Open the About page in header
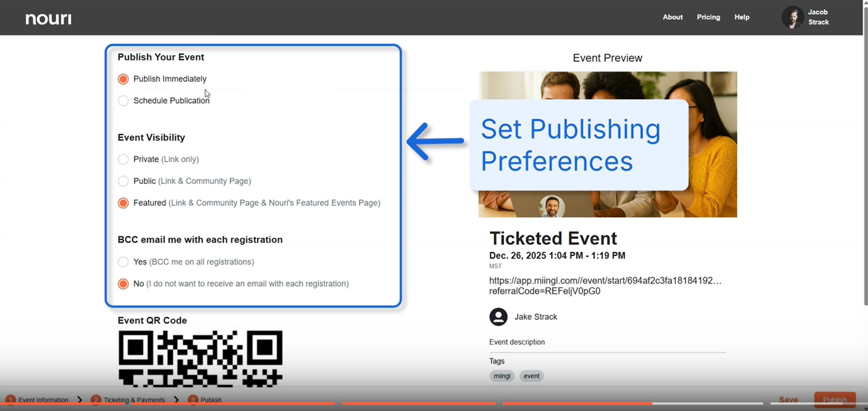Screen dimensions: 868x411 672,17
